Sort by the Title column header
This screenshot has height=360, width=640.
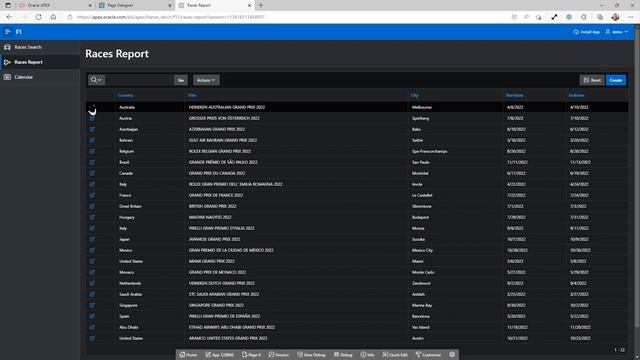coord(192,95)
